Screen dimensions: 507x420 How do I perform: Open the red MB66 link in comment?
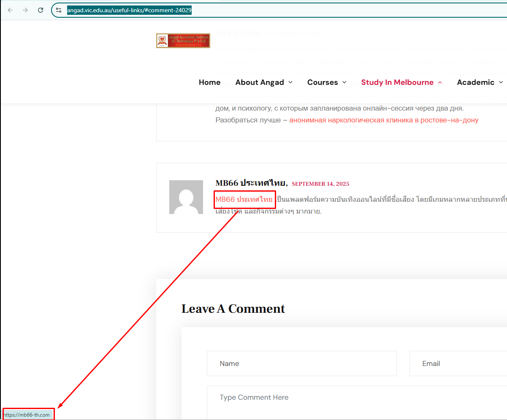click(x=244, y=199)
